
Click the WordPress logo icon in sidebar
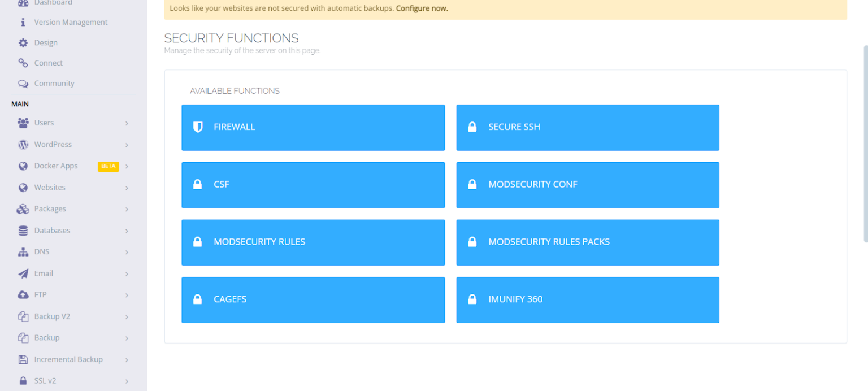click(23, 144)
